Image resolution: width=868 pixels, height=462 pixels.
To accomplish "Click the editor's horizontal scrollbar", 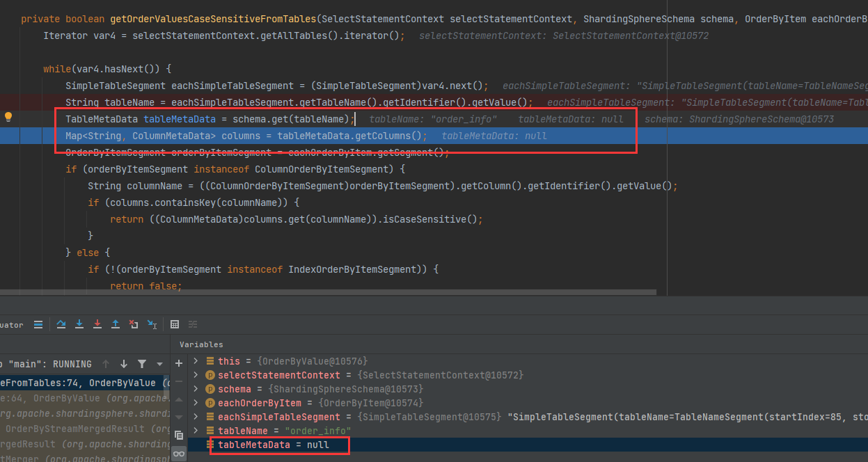I will coord(348,293).
